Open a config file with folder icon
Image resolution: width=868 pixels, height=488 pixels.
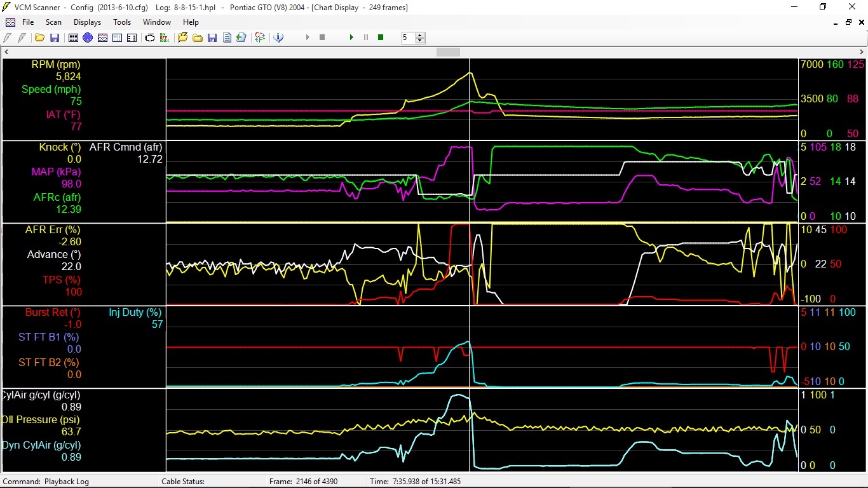coord(39,37)
